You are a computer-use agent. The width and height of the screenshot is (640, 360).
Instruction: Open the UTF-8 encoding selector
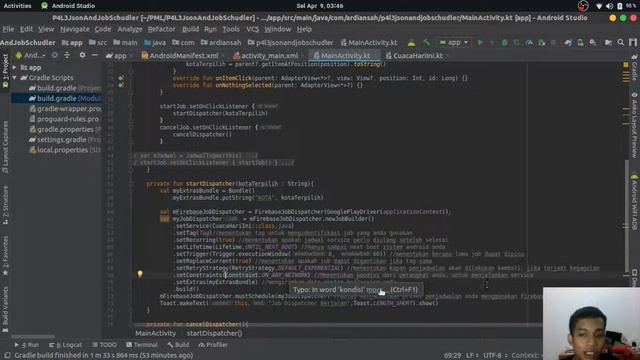click(495, 356)
